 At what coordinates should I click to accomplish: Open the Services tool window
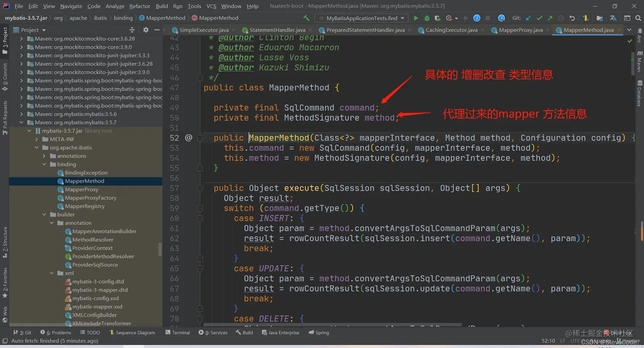tap(213, 333)
